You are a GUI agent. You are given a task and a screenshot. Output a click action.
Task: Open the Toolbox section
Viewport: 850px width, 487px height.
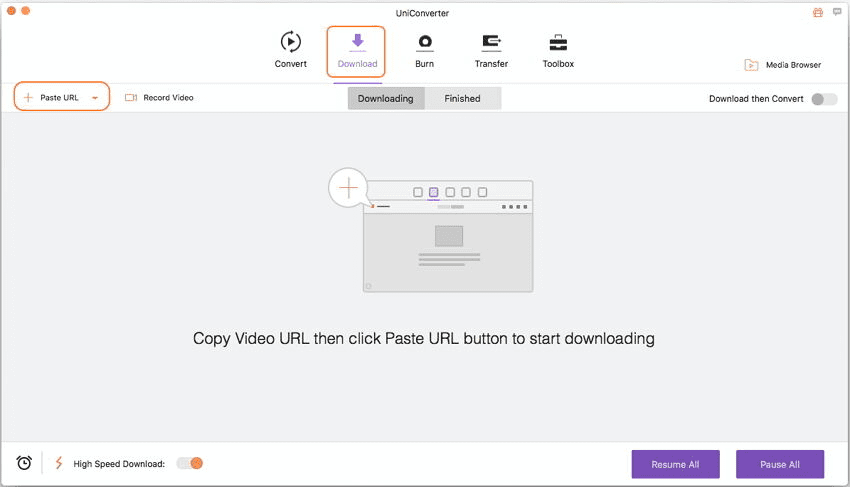tap(558, 43)
